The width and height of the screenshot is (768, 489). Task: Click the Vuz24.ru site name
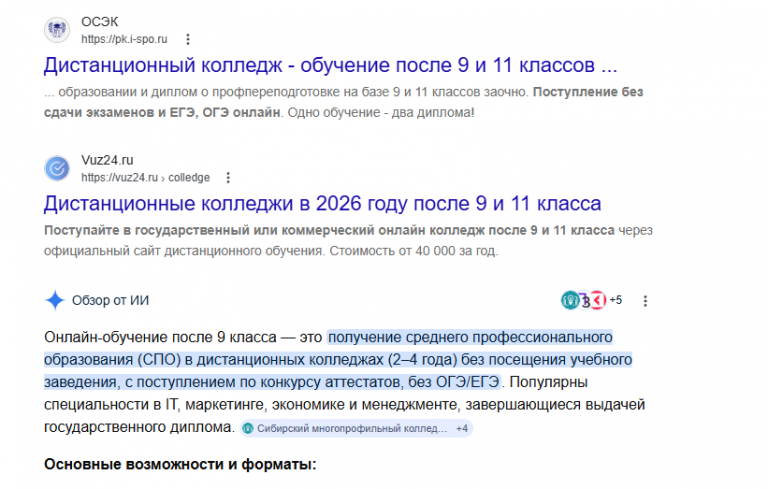(x=107, y=160)
